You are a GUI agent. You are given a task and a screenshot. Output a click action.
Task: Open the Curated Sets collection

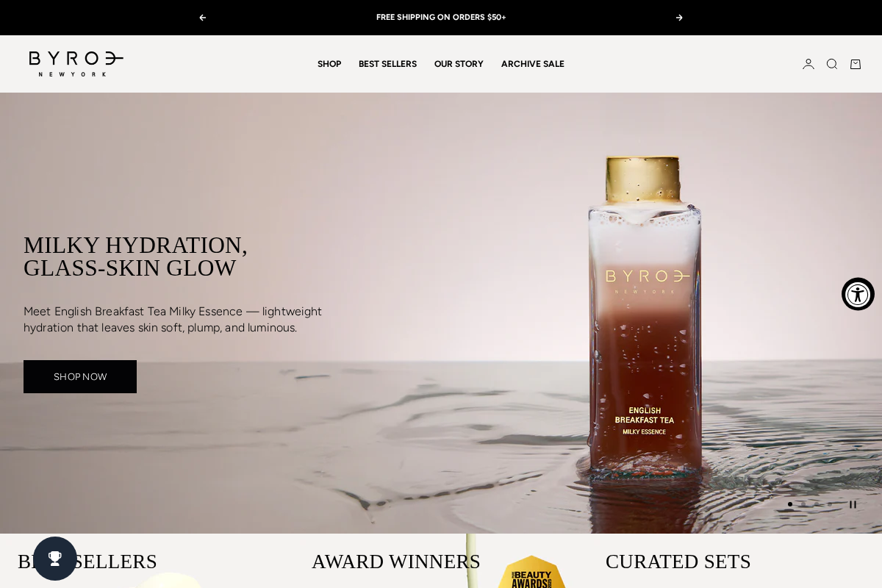tap(678, 562)
